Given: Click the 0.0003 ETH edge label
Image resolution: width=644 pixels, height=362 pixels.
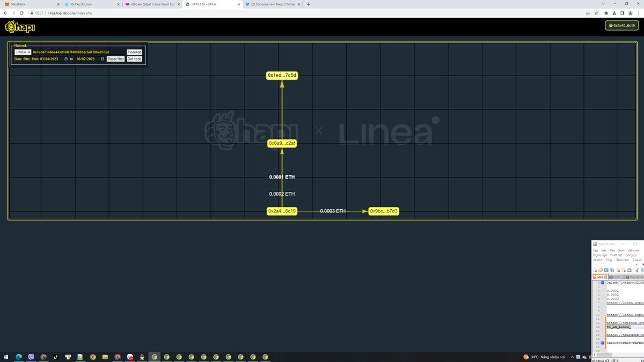Looking at the screenshot, I should [x=333, y=211].
